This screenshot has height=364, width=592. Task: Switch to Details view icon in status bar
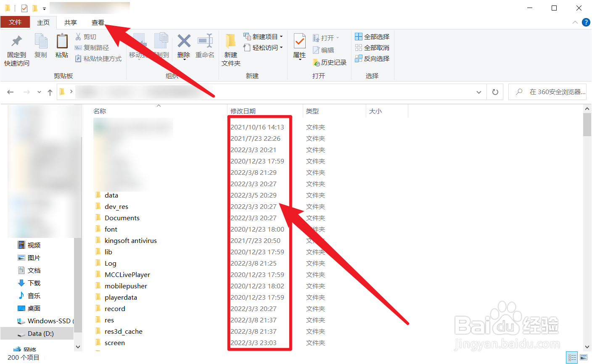tap(572, 358)
